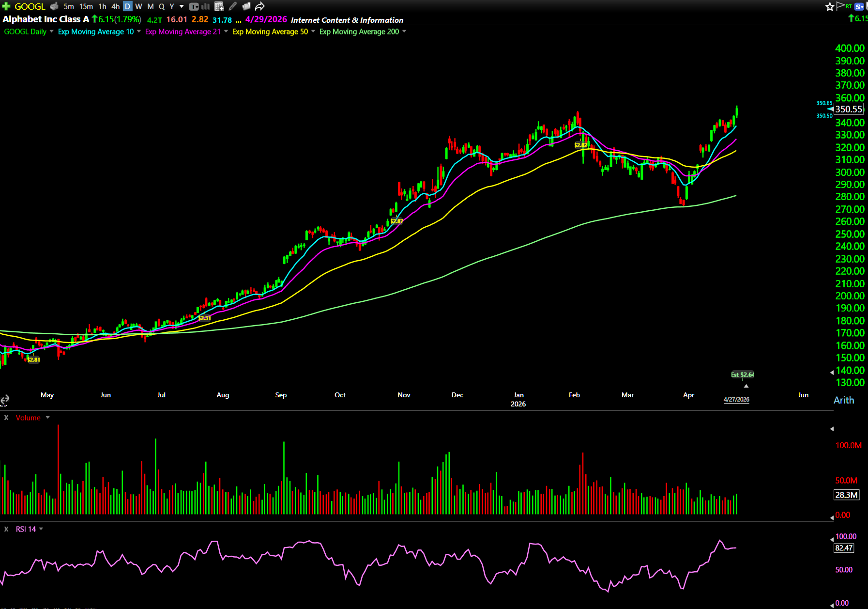This screenshot has height=609, width=868.
Task: Click the pencil drawing tools icon
Action: click(233, 6)
